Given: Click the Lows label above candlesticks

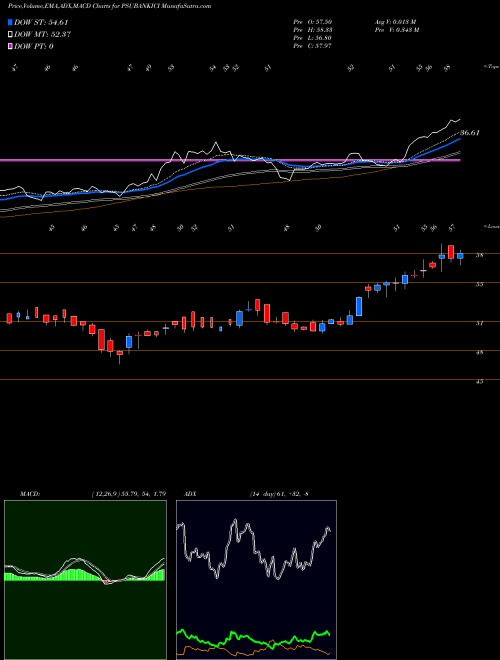Looking at the screenshot, I should coord(491,226).
